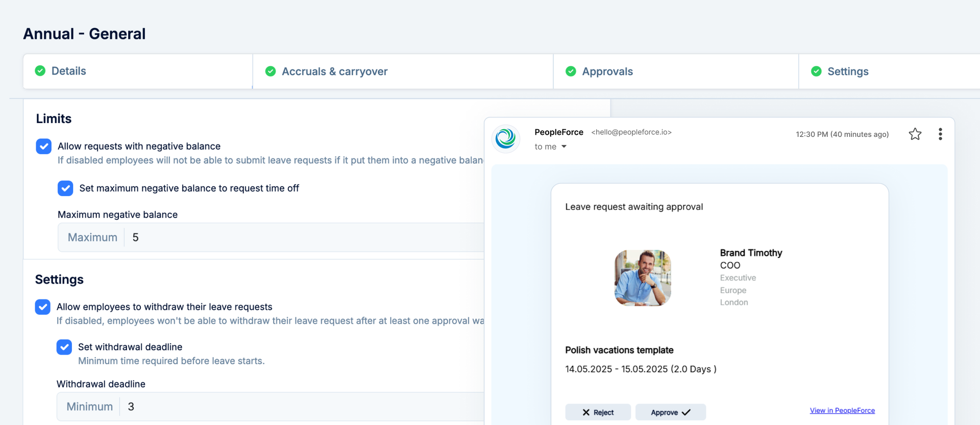Click the 14.05.2025 - 15.05.2025 date range

click(x=641, y=369)
